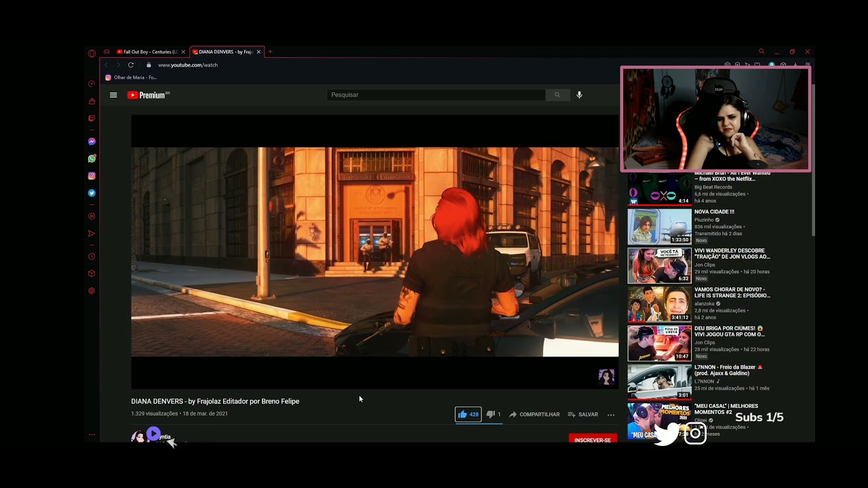Open the Twitch panel in sidebar

92,118
